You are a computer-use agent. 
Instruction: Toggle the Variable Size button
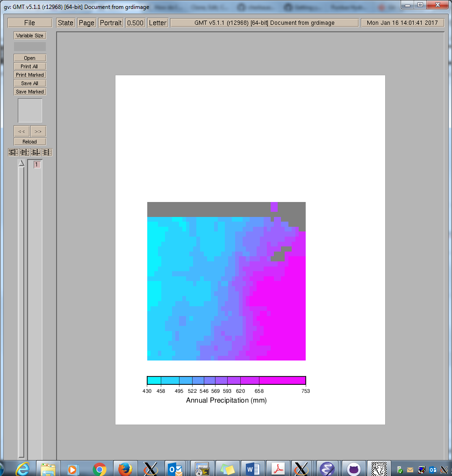tap(30, 36)
